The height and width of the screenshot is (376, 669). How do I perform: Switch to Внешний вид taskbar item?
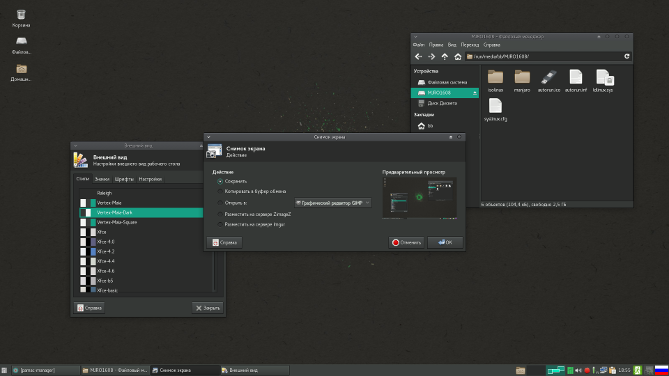pyautogui.click(x=254, y=370)
